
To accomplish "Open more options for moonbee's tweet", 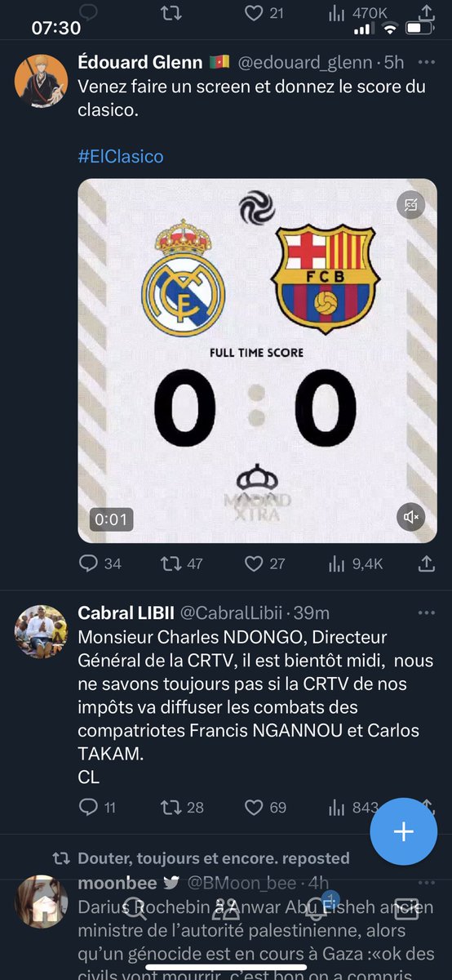I will point(426,882).
